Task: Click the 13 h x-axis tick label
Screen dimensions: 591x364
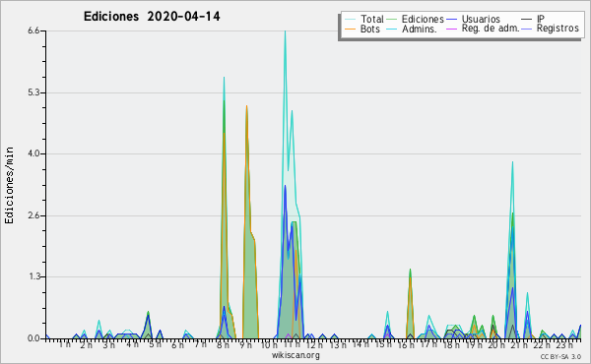Action: (337, 344)
